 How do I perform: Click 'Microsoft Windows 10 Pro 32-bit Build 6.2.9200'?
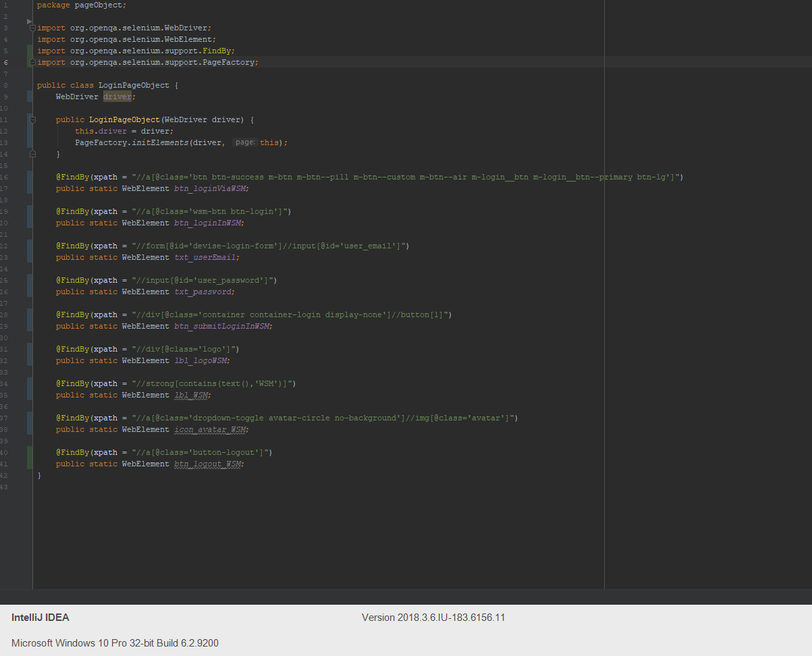point(115,643)
